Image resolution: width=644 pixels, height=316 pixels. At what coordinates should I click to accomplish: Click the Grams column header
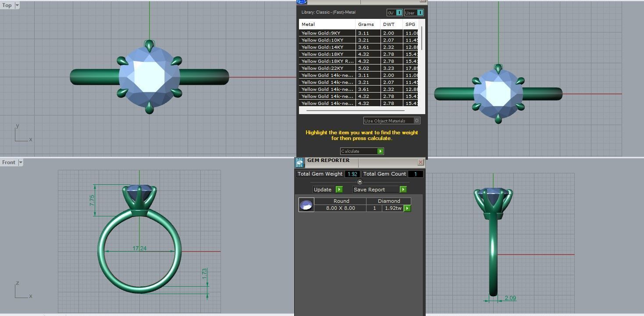[x=367, y=24]
